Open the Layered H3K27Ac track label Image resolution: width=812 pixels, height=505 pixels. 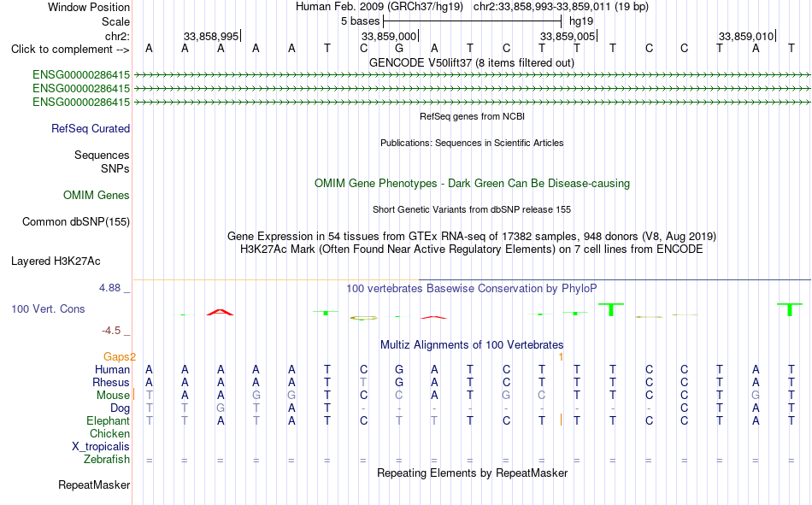56,261
